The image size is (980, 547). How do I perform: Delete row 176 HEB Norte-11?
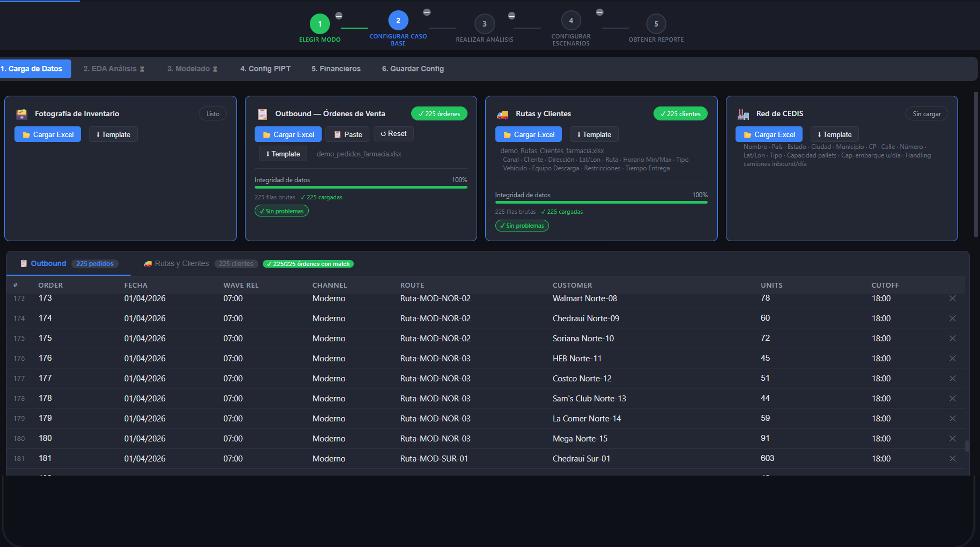pyautogui.click(x=952, y=358)
